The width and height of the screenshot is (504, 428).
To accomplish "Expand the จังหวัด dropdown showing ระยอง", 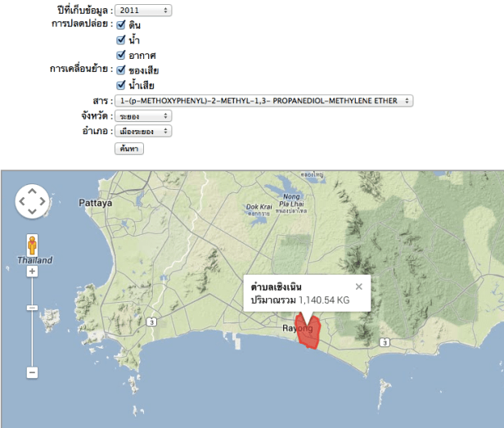I will (x=143, y=115).
